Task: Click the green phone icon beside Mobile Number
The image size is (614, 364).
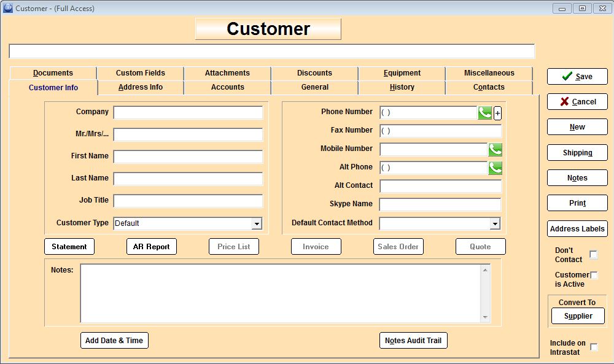Action: coord(495,149)
